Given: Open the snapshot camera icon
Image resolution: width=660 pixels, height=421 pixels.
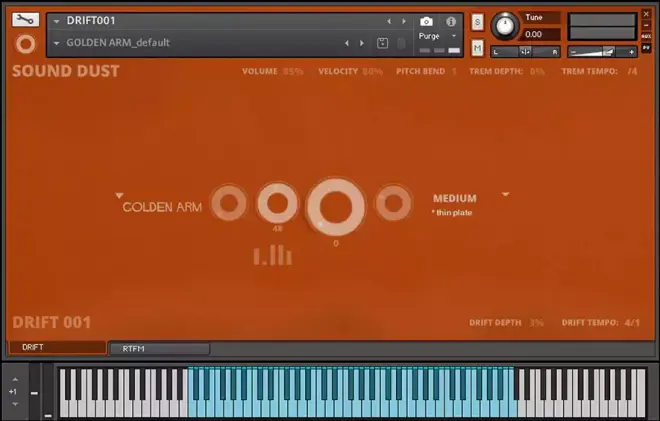Looking at the screenshot, I should coord(426,21).
